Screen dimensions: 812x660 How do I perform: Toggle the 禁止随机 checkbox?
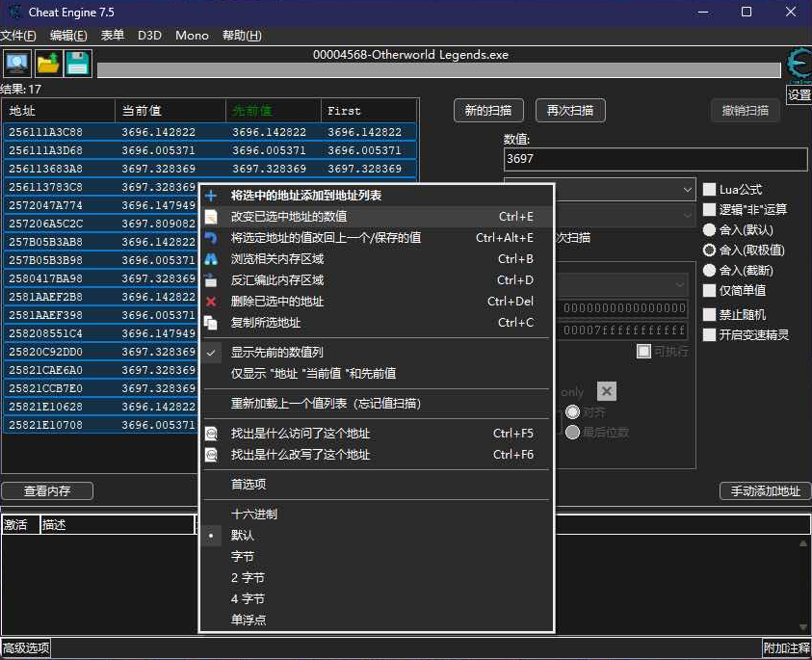pyautogui.click(x=709, y=314)
